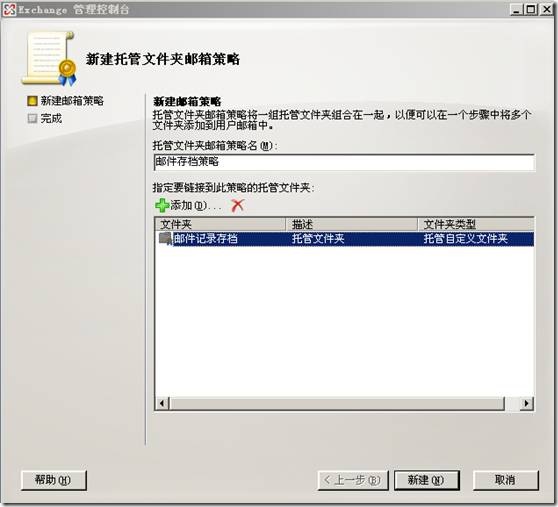Click the folder icon beside 邮件记录存档
Viewport: 558px width, 507px height.
165,238
